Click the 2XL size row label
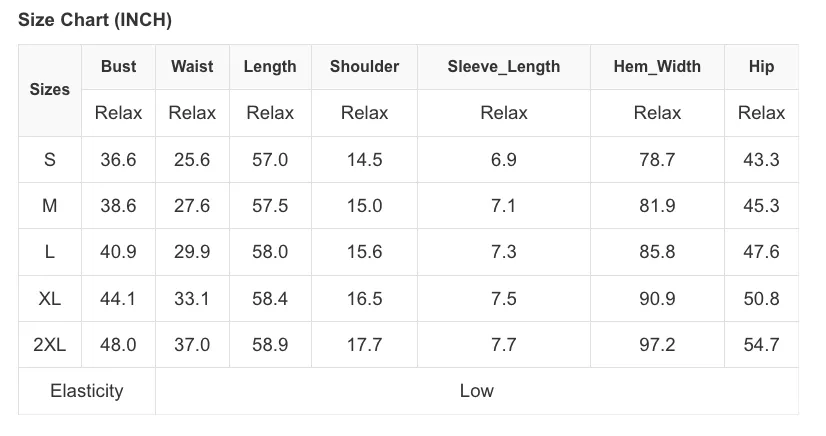 (x=50, y=344)
